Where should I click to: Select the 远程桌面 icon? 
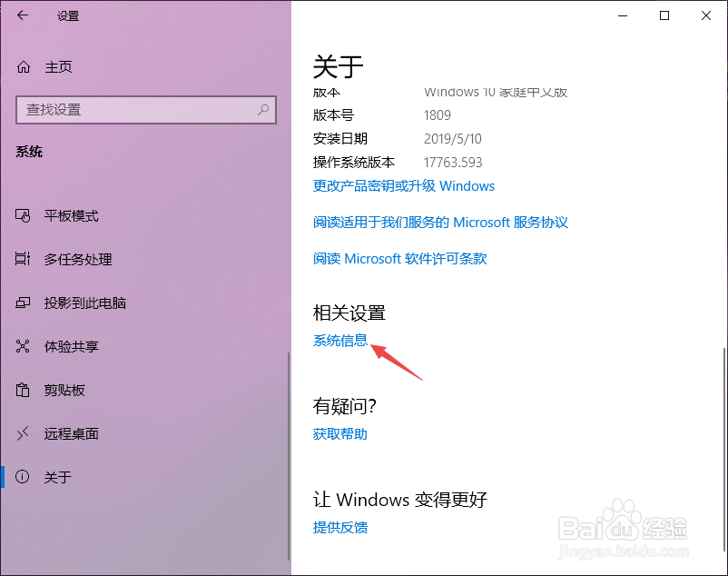[23, 433]
